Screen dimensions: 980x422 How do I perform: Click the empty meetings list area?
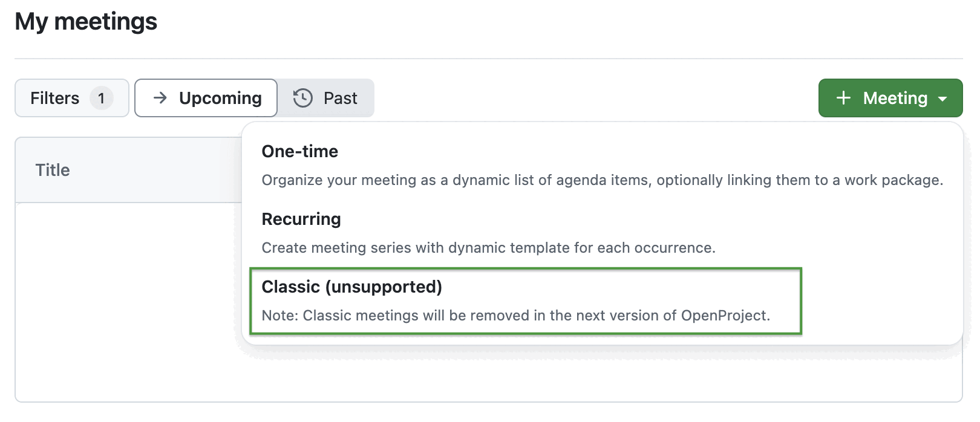pyautogui.click(x=121, y=302)
